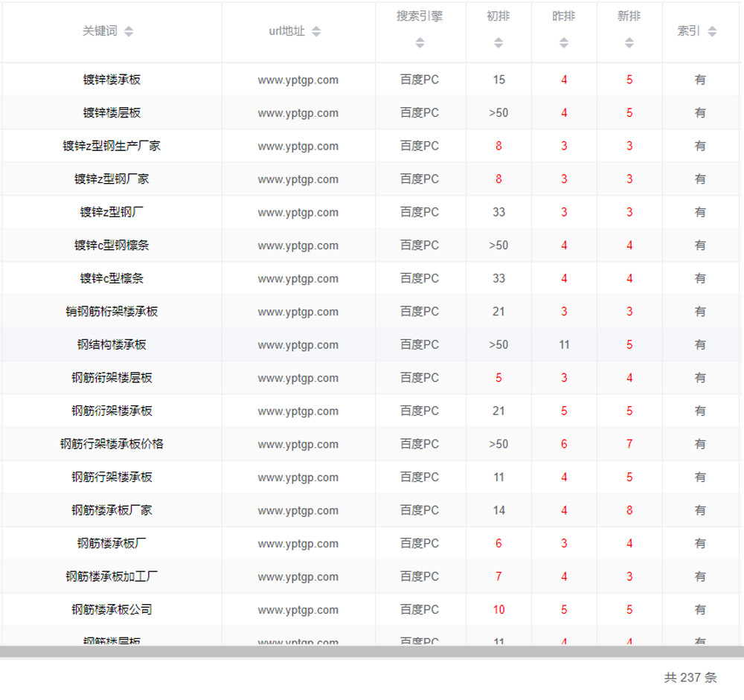Click the sort arrows next to url地址
The image size is (744, 700).
316,31
